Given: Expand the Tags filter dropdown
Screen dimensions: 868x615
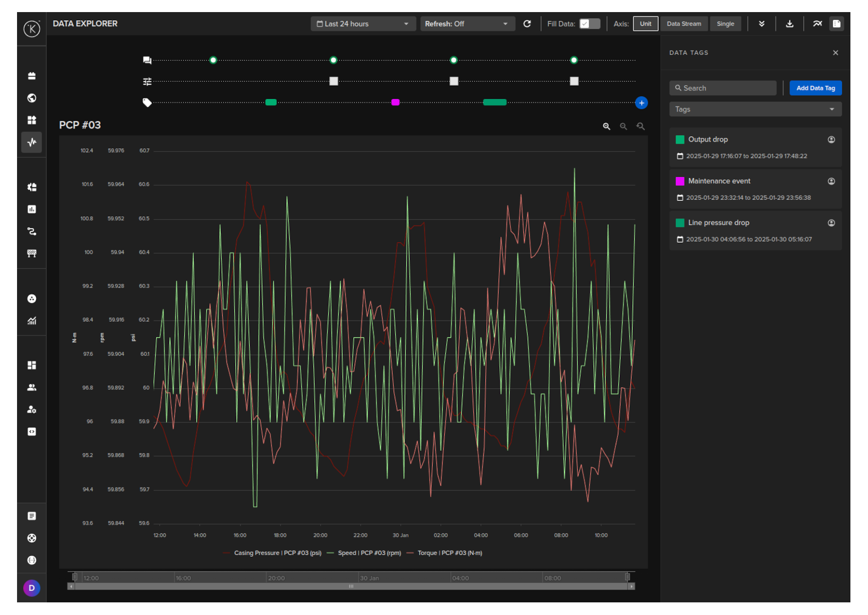Looking at the screenshot, I should pyautogui.click(x=755, y=109).
